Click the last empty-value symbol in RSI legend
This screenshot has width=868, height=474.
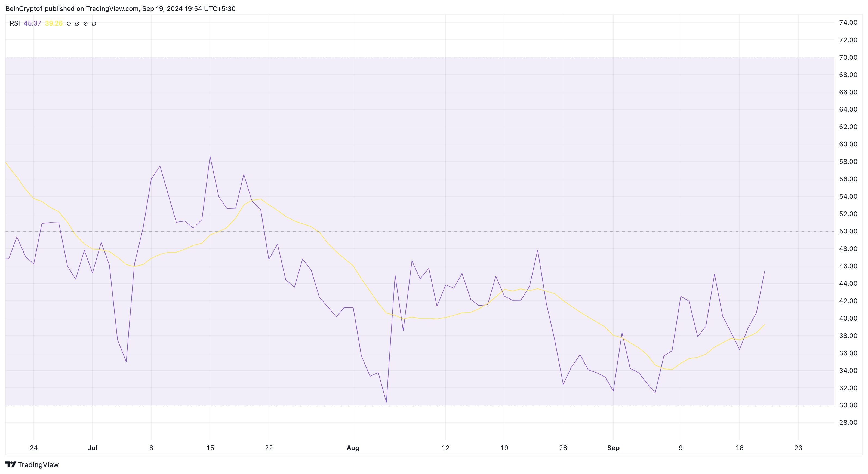click(x=94, y=24)
